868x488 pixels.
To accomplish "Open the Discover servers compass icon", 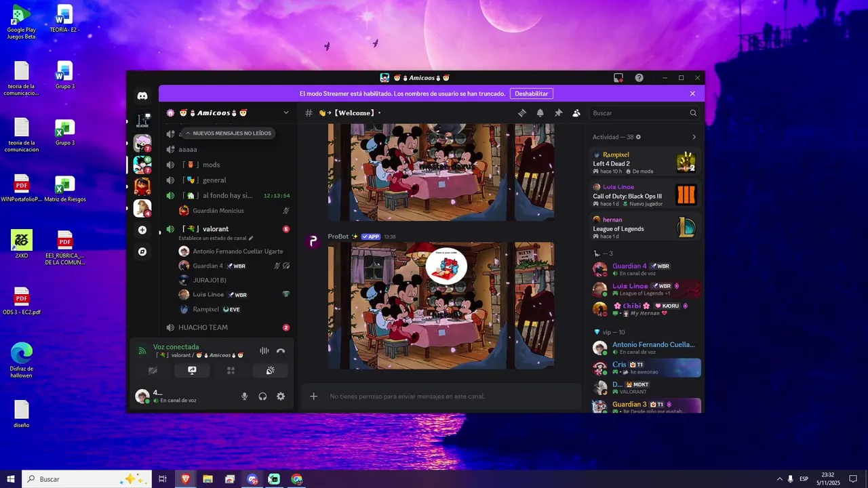I will pos(142,251).
